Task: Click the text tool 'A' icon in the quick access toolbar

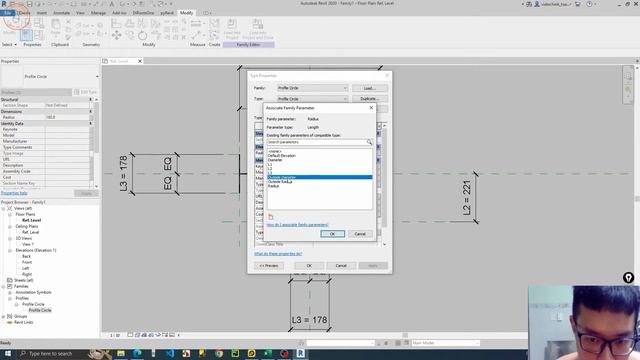Action: [112, 4]
